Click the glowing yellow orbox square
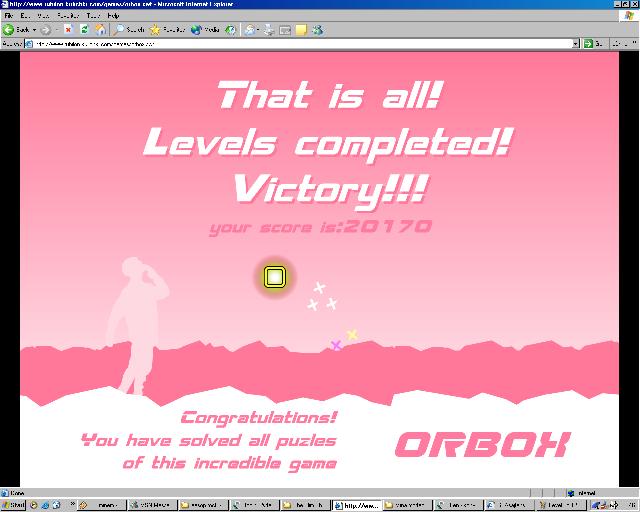Viewport: 640px width, 512px height. [x=274, y=277]
